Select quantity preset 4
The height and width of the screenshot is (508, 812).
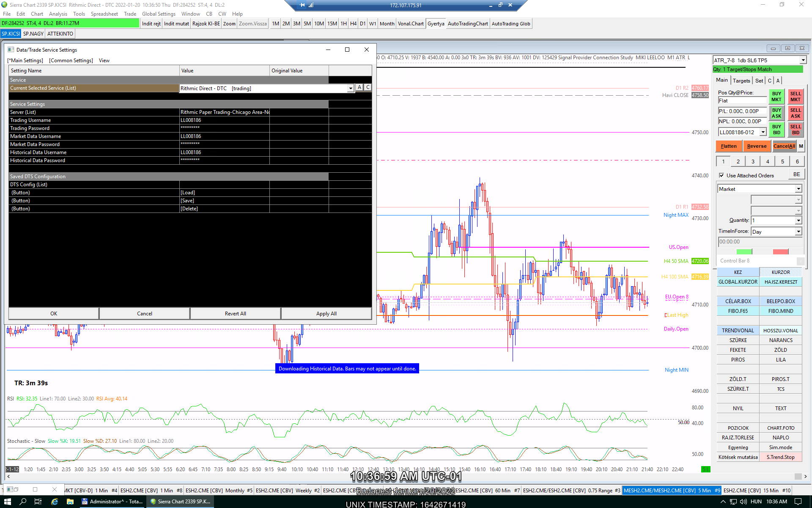(768, 161)
